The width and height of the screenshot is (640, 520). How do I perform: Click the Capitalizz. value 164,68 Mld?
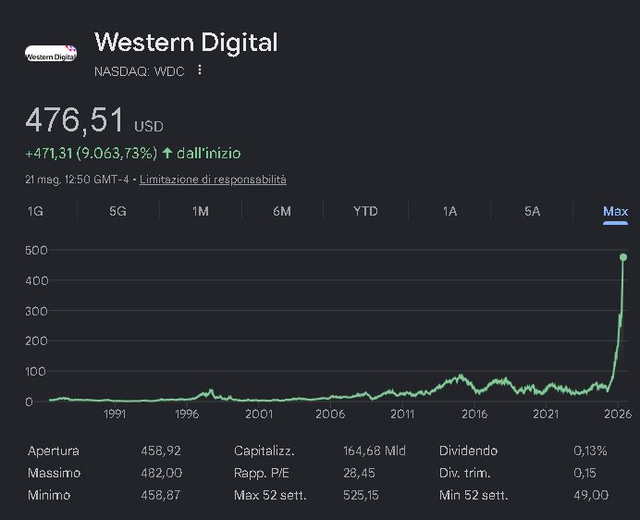[374, 451]
